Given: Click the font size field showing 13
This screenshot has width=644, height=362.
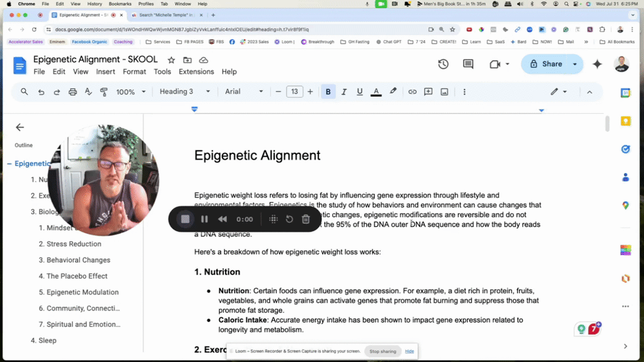Looking at the screenshot, I should coord(294,92).
